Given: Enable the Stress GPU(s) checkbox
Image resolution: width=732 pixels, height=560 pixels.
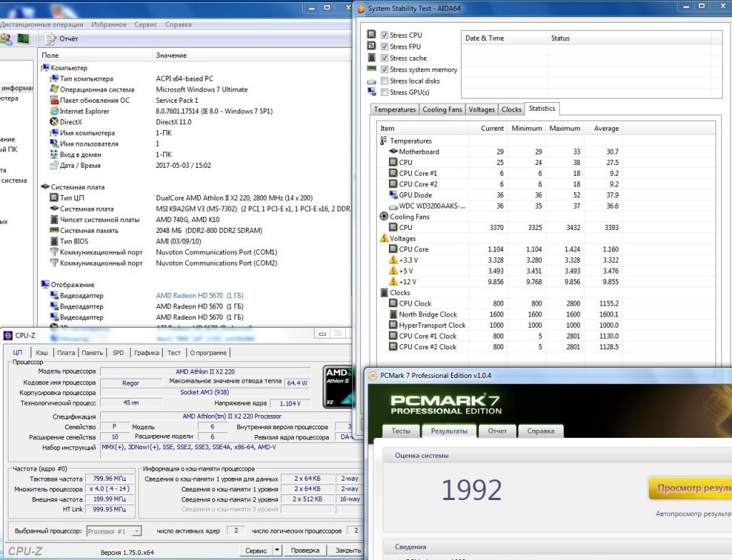Looking at the screenshot, I should point(385,92).
